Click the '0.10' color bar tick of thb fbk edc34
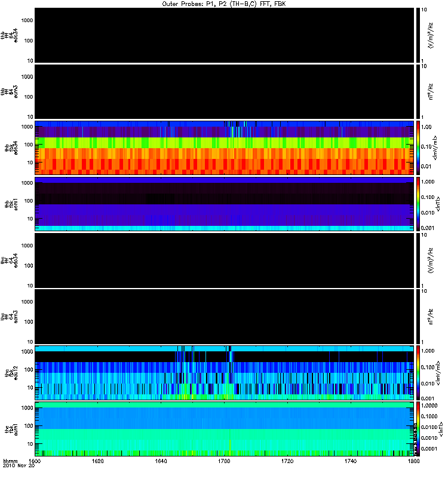Viewport: 448px width, 478px height. 426,146
